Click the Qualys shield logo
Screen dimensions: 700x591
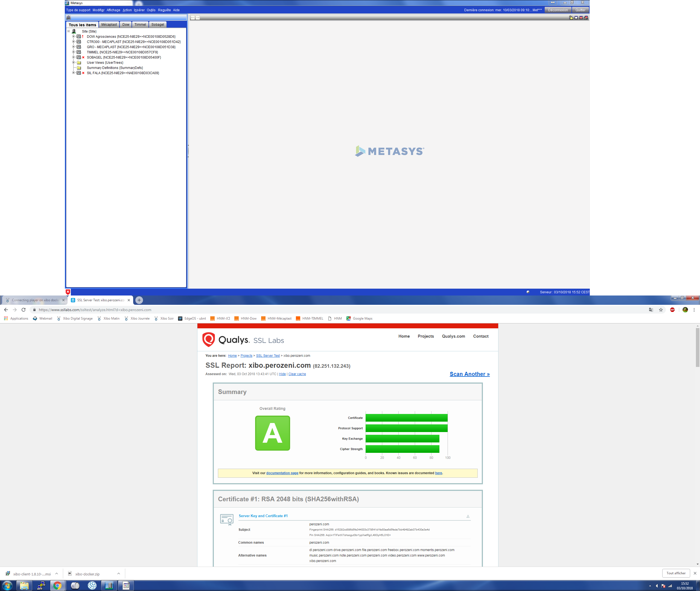(209, 339)
